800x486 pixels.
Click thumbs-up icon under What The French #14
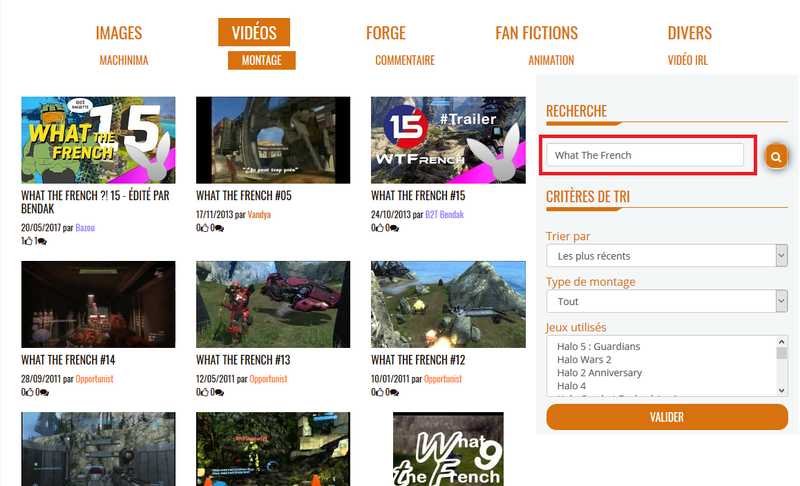[x=29, y=392]
